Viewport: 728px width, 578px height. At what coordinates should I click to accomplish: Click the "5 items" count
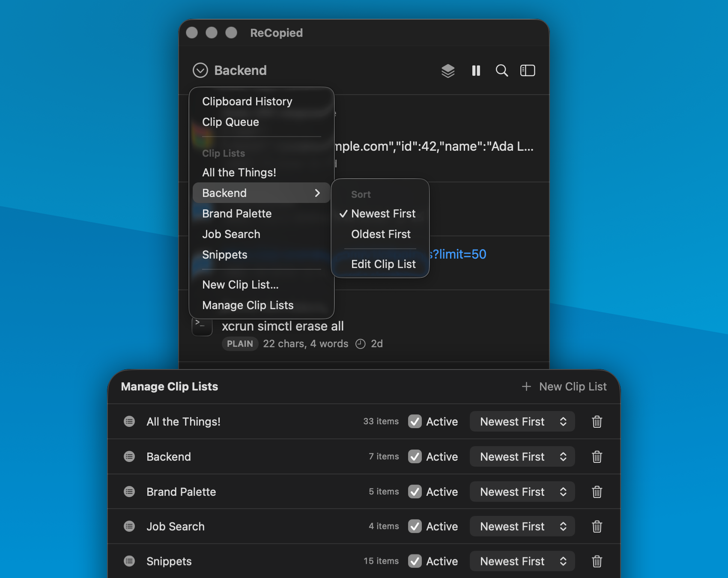click(384, 492)
